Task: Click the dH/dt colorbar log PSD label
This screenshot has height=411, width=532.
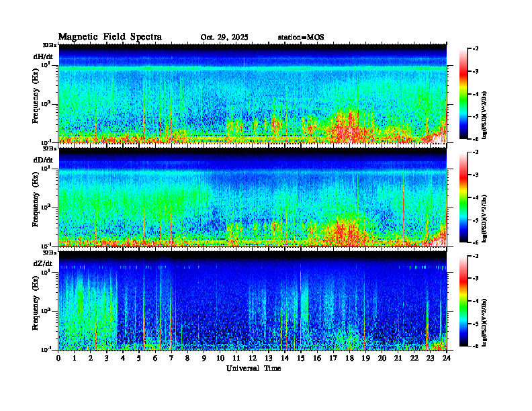Action: click(485, 116)
